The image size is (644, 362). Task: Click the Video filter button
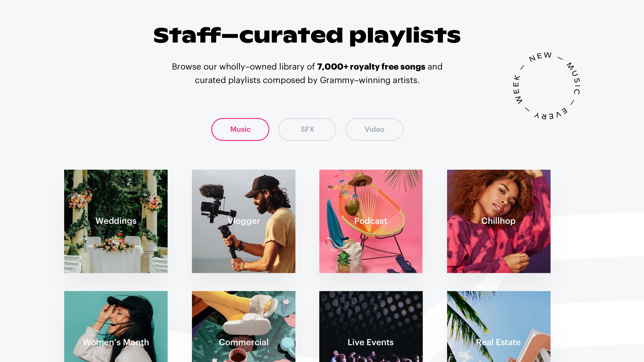(374, 129)
